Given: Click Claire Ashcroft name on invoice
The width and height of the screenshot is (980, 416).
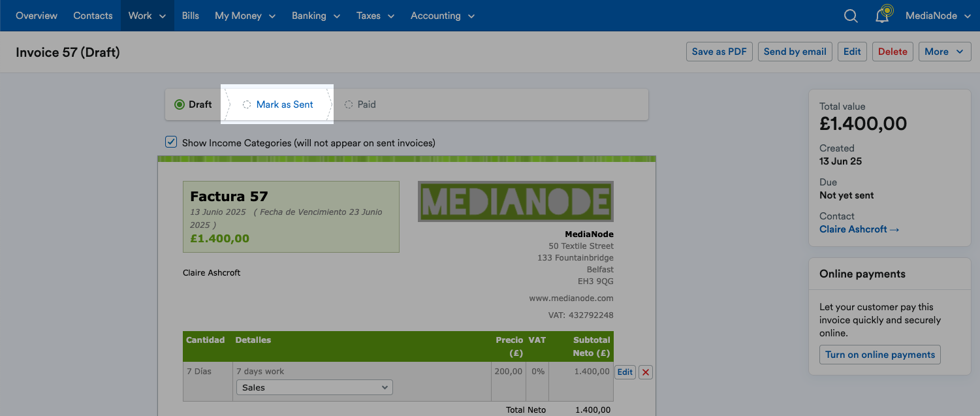Looking at the screenshot, I should coord(212,272).
